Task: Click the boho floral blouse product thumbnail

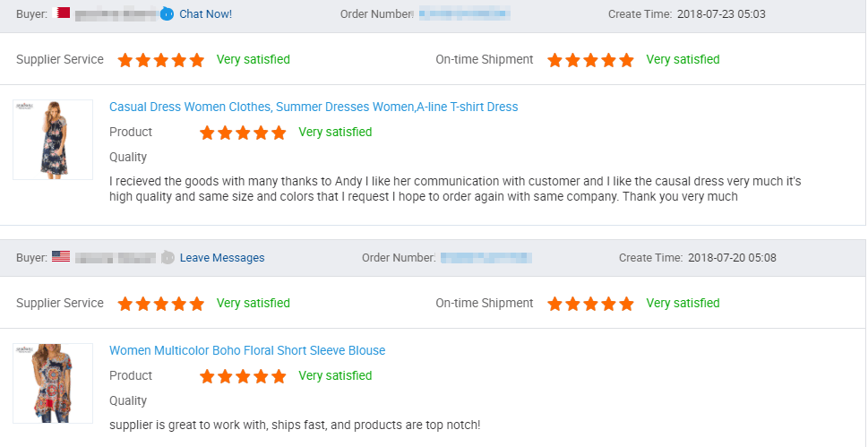Action: pyautogui.click(x=53, y=383)
